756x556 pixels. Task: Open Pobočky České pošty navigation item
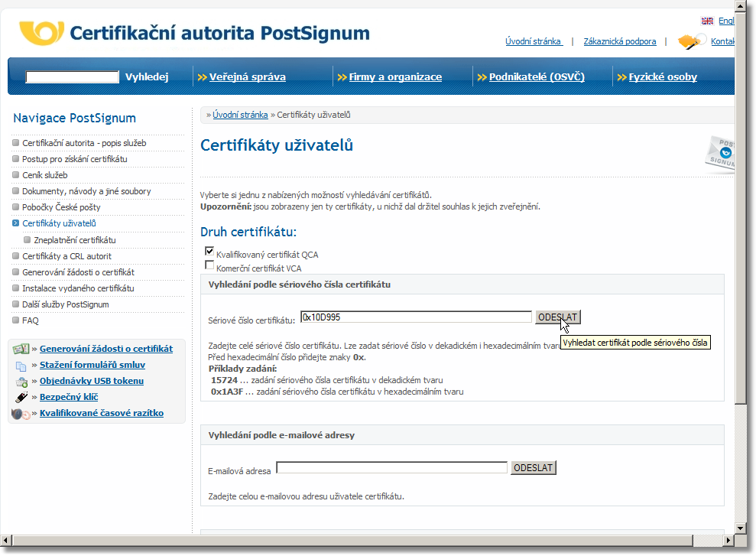click(61, 207)
